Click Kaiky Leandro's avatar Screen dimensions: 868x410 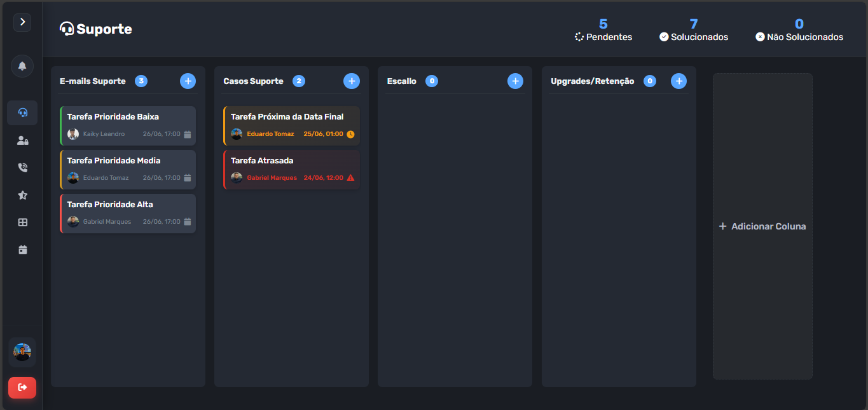pos(73,134)
